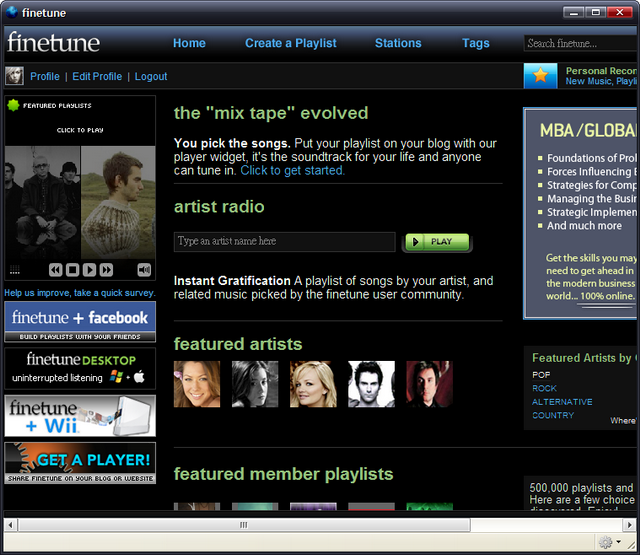Screen dimensions: 640x555
Task: Click the finetune logo
Action: [x=53, y=42]
